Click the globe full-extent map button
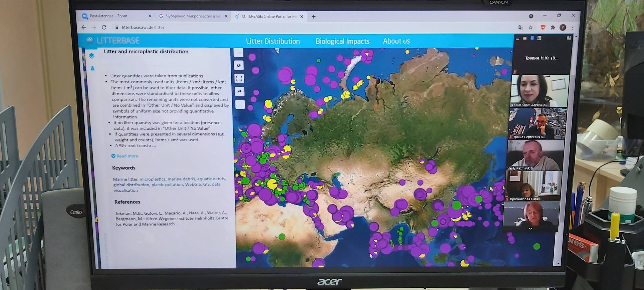The image size is (644, 290). [239, 65]
